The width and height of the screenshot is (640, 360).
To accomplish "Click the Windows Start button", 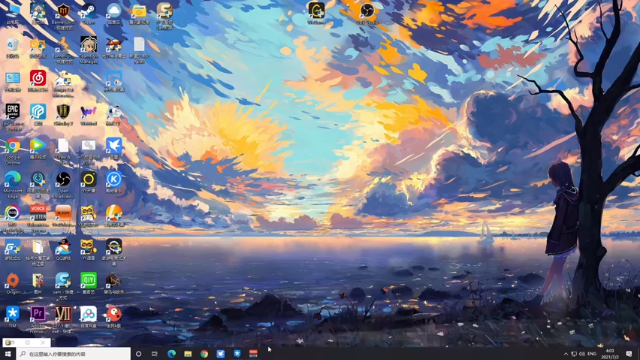I will (8, 354).
